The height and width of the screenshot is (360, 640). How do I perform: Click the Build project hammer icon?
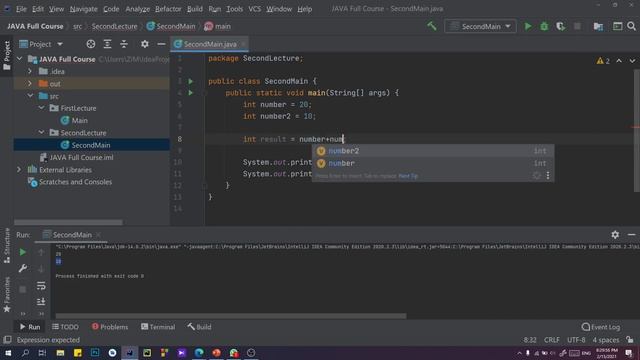(x=432, y=26)
